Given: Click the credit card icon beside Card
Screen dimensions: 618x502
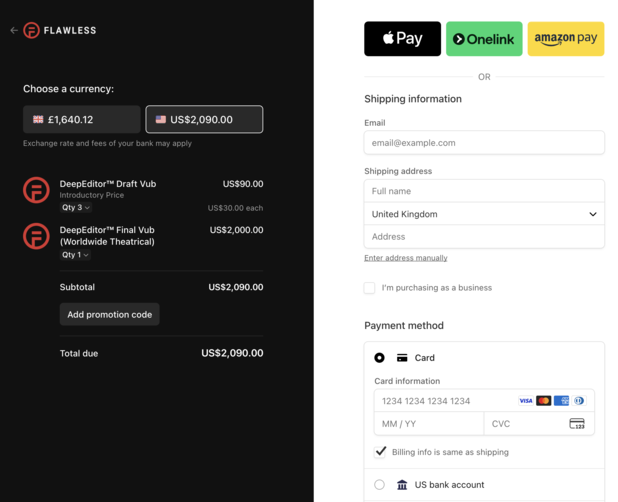Looking at the screenshot, I should coord(402,358).
